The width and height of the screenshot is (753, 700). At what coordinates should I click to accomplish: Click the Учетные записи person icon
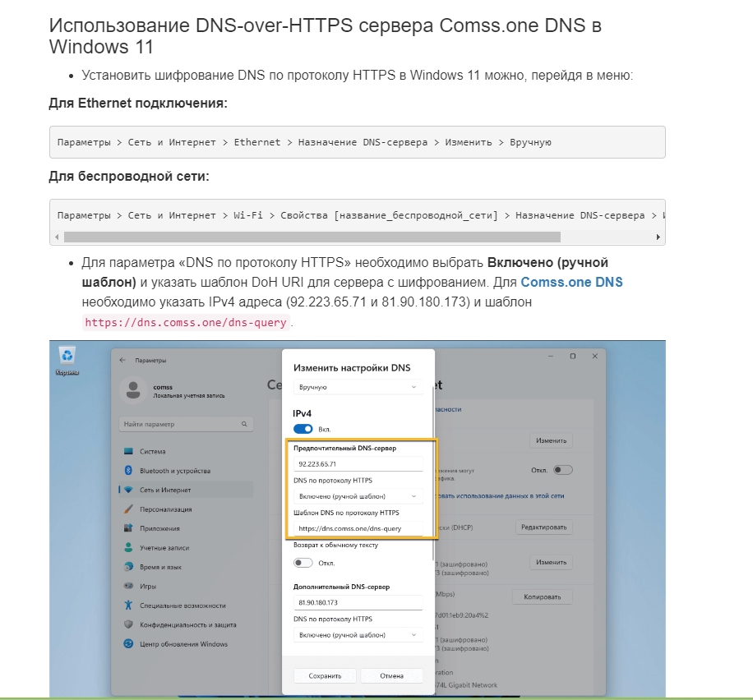click(128, 547)
